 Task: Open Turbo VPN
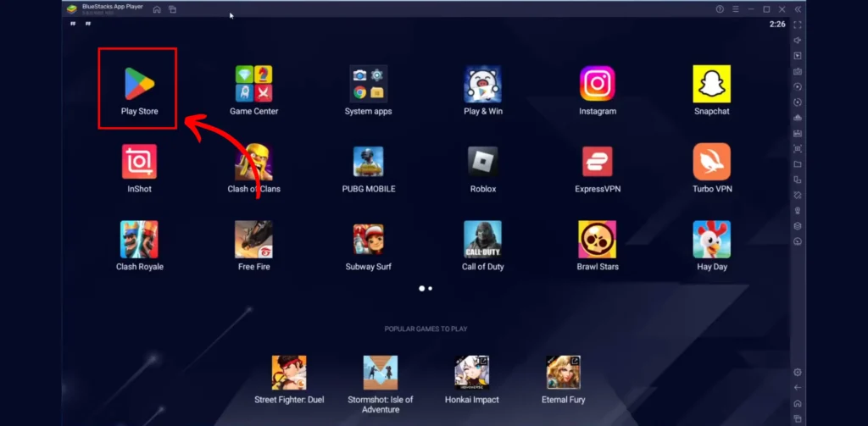pos(712,162)
